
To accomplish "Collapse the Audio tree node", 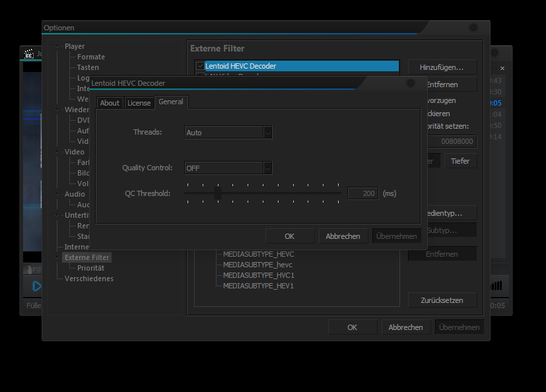I will tap(57, 194).
